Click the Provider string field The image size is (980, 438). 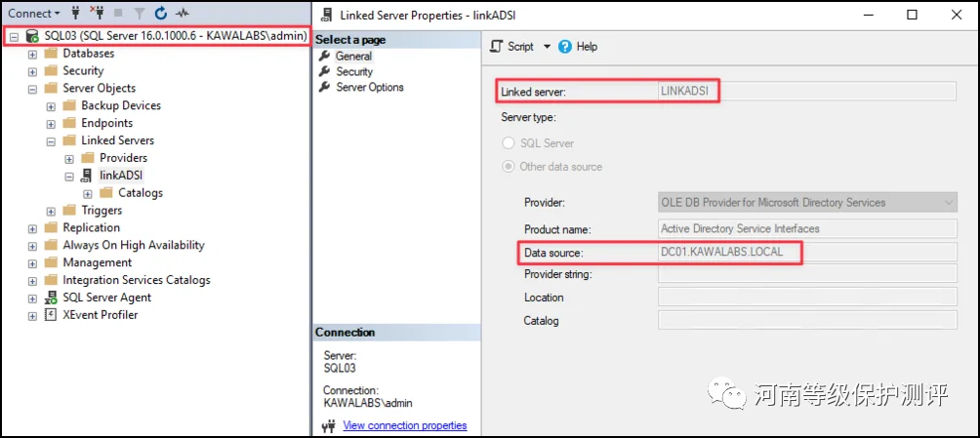point(807,273)
